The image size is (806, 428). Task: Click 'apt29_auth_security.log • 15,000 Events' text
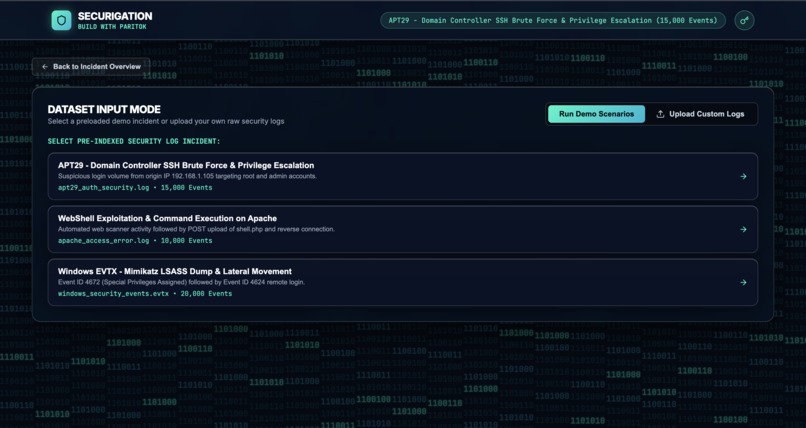point(135,188)
